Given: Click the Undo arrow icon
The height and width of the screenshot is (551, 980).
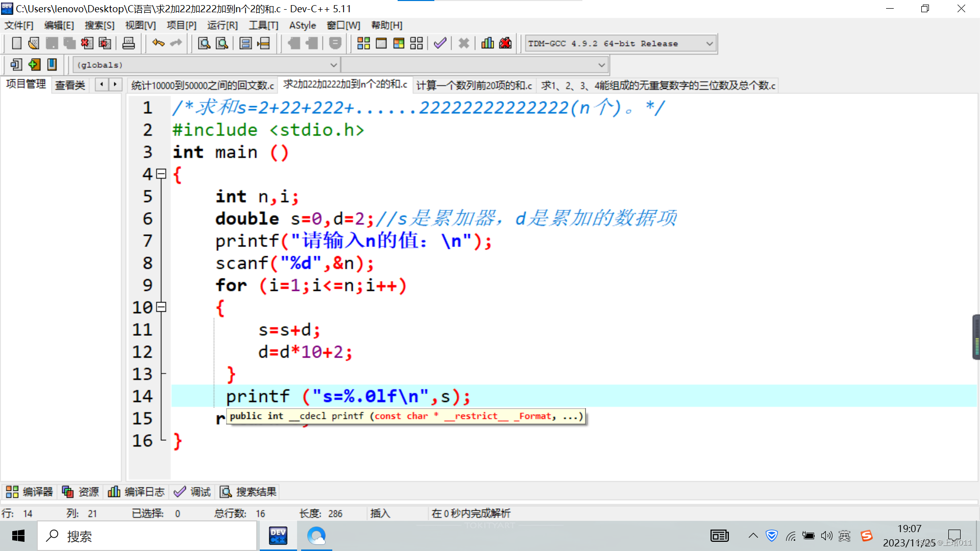Looking at the screenshot, I should point(158,43).
